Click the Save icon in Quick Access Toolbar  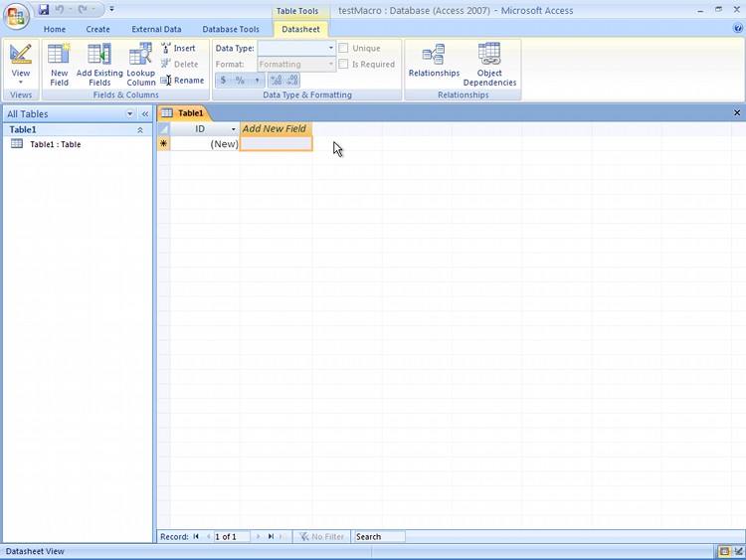(44, 9)
